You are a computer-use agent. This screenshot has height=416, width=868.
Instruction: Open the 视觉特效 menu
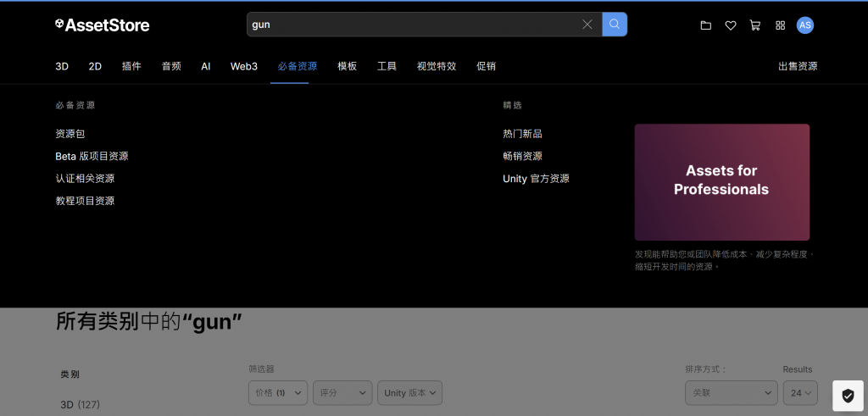point(437,66)
